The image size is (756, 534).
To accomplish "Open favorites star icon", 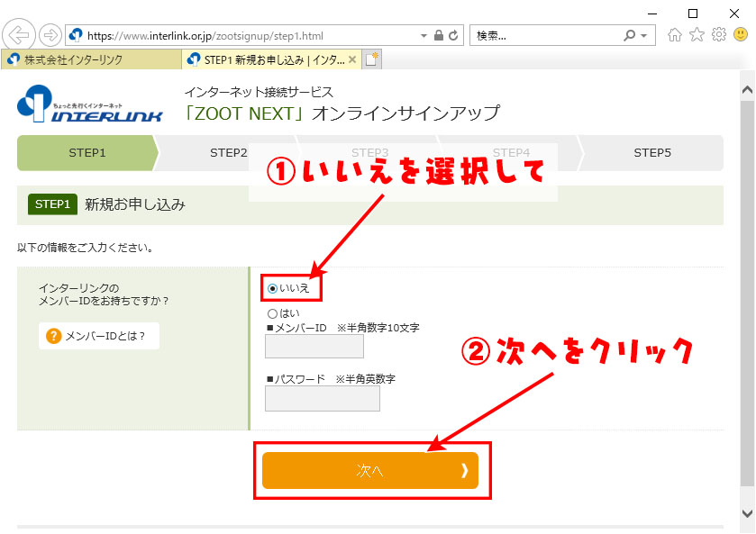I will tap(697, 35).
